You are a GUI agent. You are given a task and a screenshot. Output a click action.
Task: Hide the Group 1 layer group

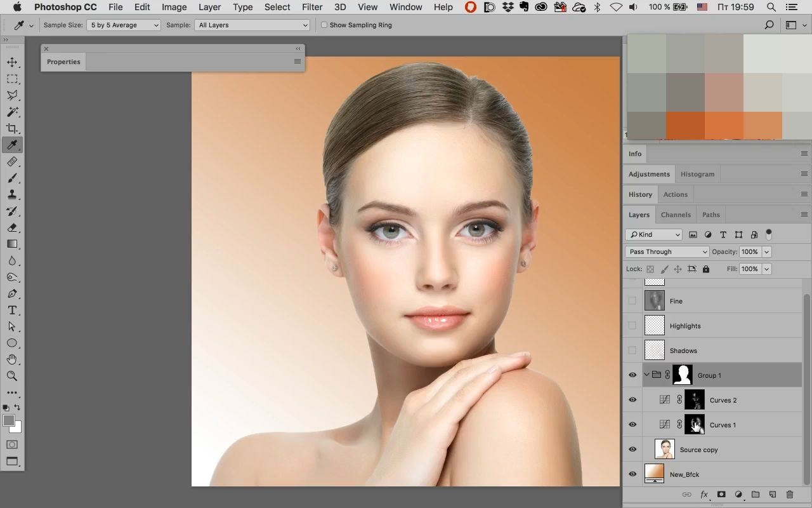pyautogui.click(x=632, y=375)
